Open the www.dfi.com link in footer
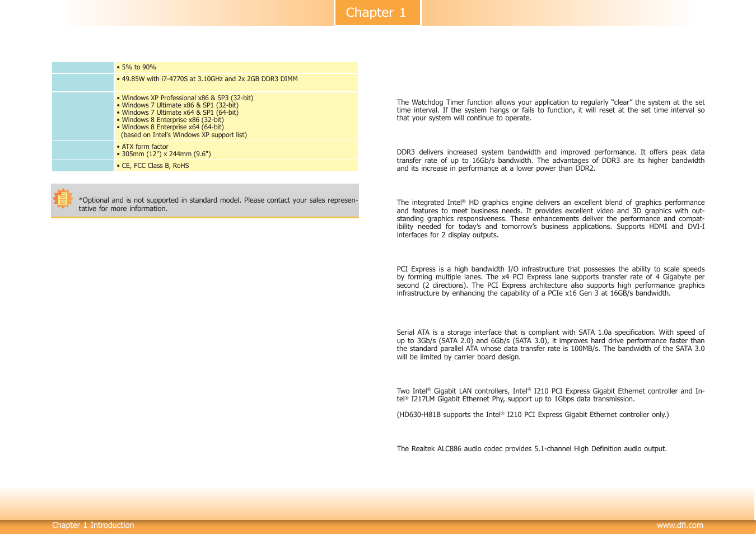 tap(680, 525)
